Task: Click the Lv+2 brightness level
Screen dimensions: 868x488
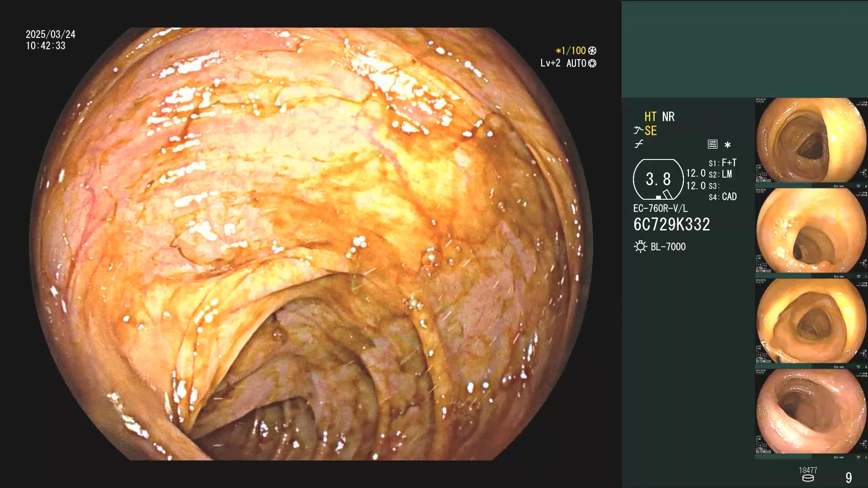Action: (x=550, y=63)
